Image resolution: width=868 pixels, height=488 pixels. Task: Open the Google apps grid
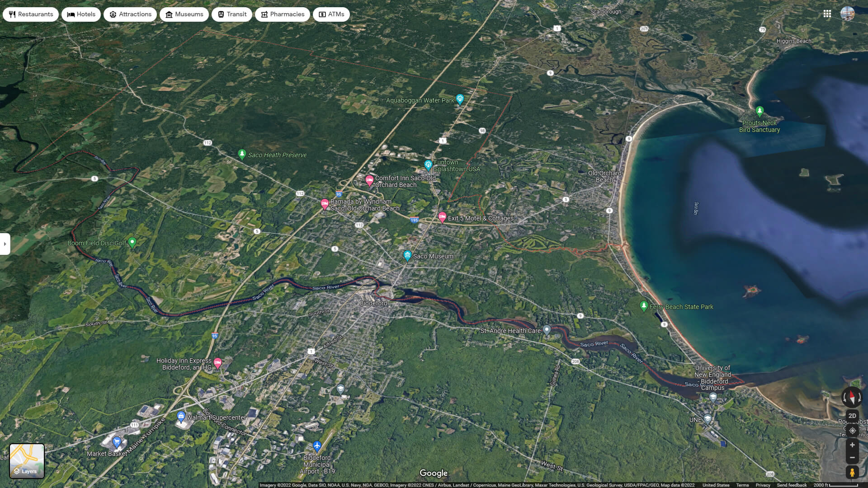(x=828, y=14)
